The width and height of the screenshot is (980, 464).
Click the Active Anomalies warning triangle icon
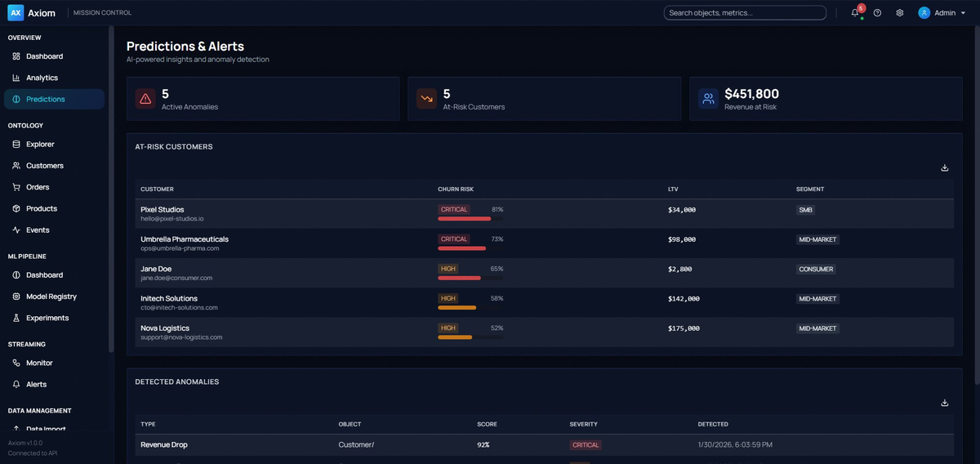(x=145, y=99)
